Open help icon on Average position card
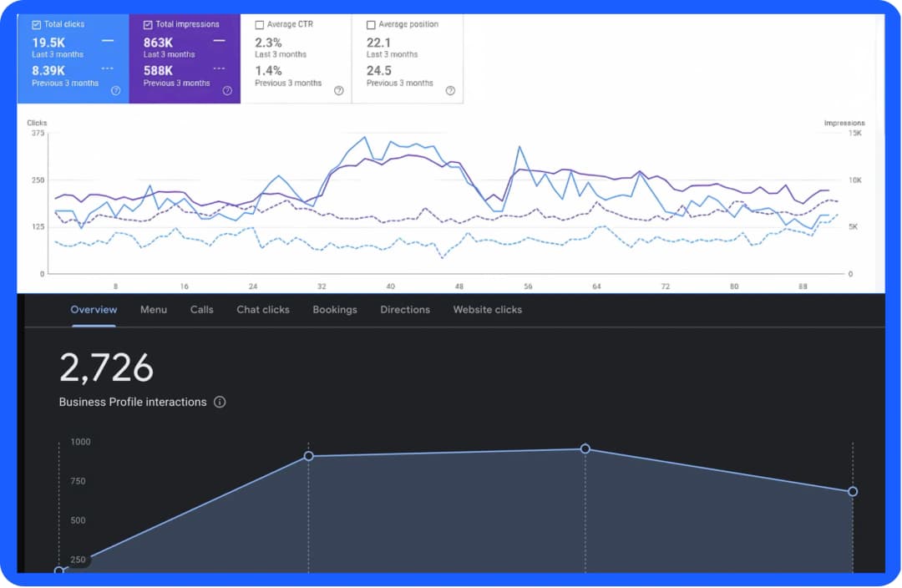902x588 pixels. coord(450,91)
